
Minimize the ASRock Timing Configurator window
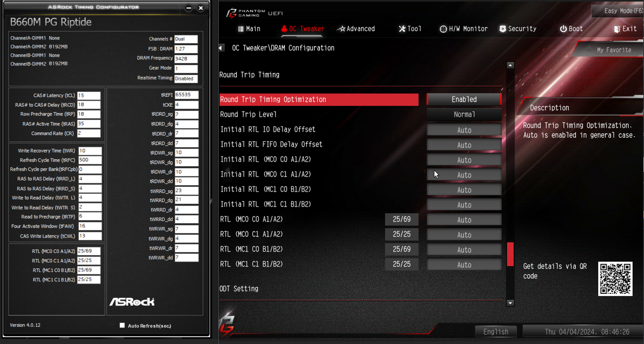pos(189,8)
